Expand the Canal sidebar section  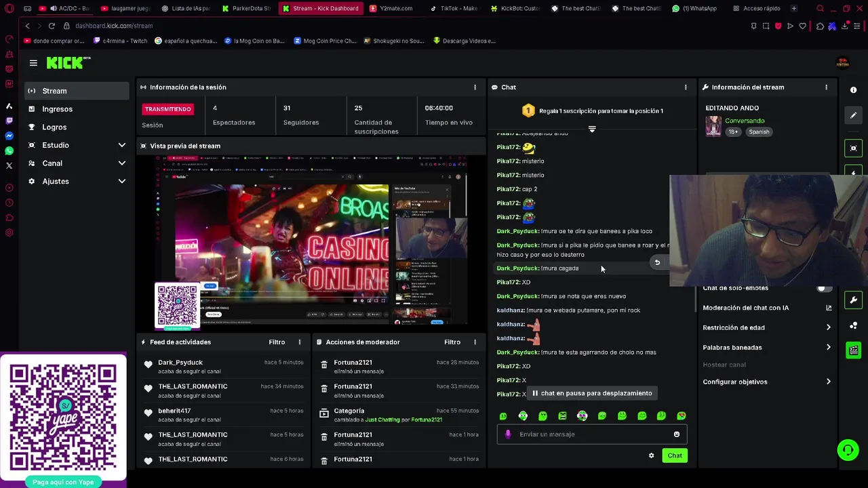click(122, 163)
